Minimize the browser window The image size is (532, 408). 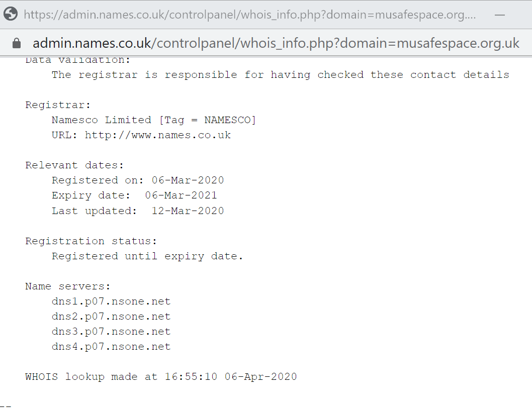(x=500, y=15)
